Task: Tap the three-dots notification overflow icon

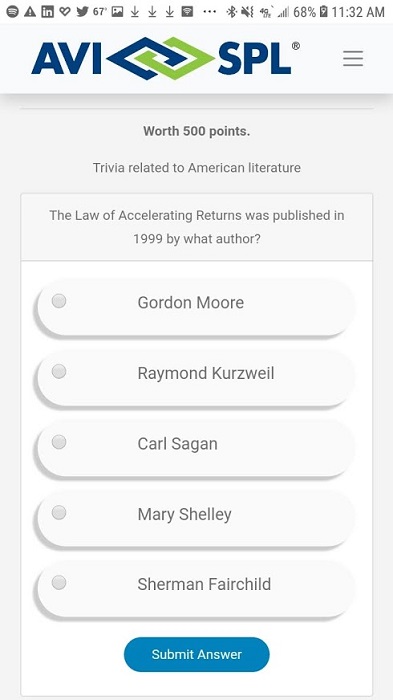Action: tap(209, 12)
